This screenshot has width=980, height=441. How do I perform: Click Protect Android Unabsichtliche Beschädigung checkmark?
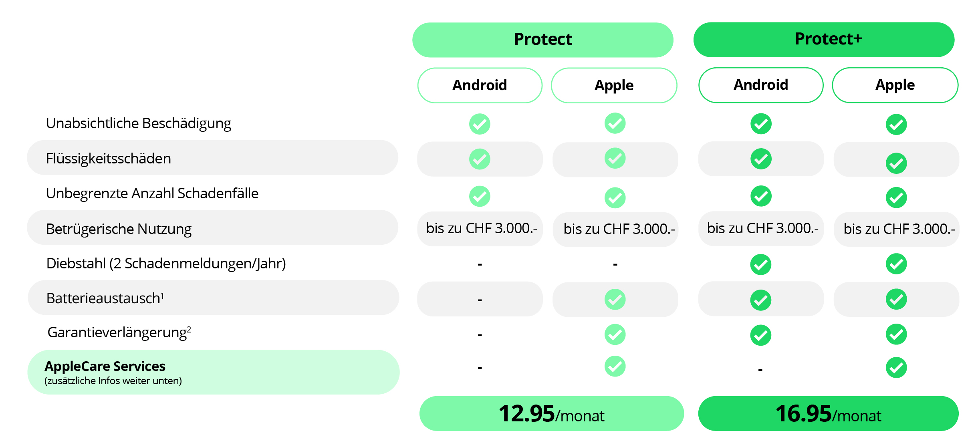(x=480, y=124)
